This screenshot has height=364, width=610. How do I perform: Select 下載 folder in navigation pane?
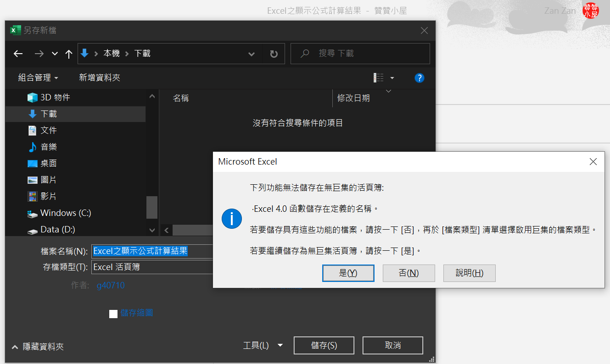(x=76, y=114)
